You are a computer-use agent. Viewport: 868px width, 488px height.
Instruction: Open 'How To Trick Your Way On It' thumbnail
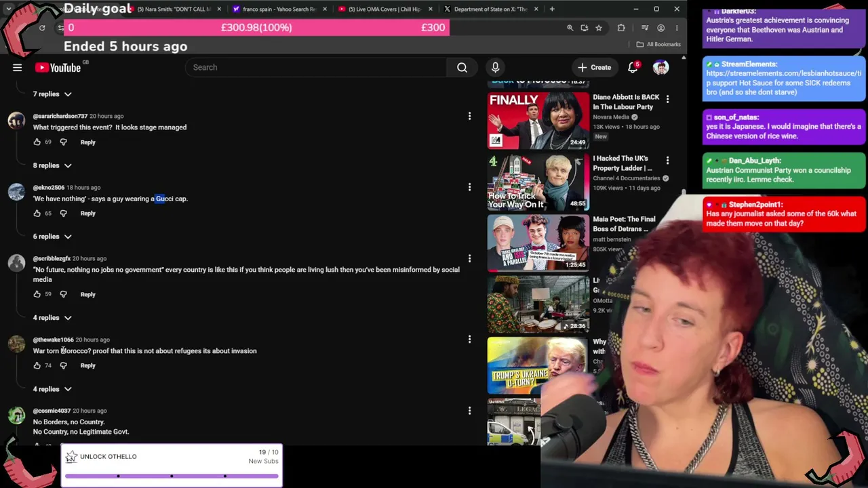538,182
